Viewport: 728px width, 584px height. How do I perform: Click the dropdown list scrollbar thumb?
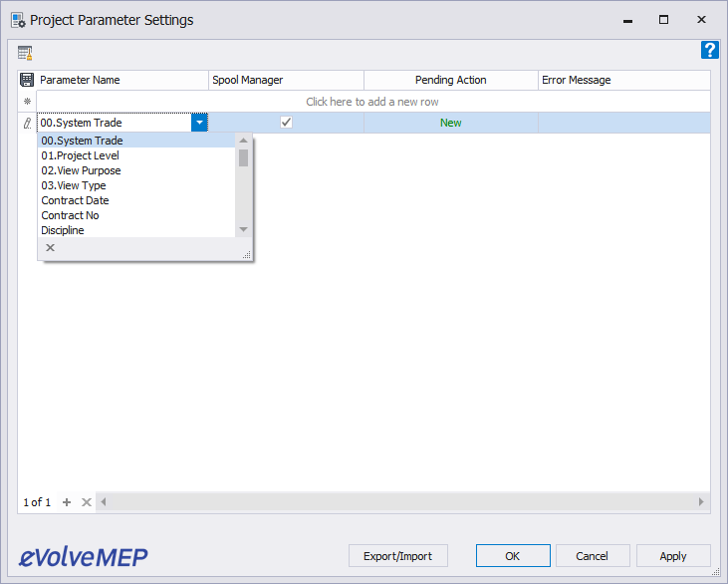pos(243,157)
